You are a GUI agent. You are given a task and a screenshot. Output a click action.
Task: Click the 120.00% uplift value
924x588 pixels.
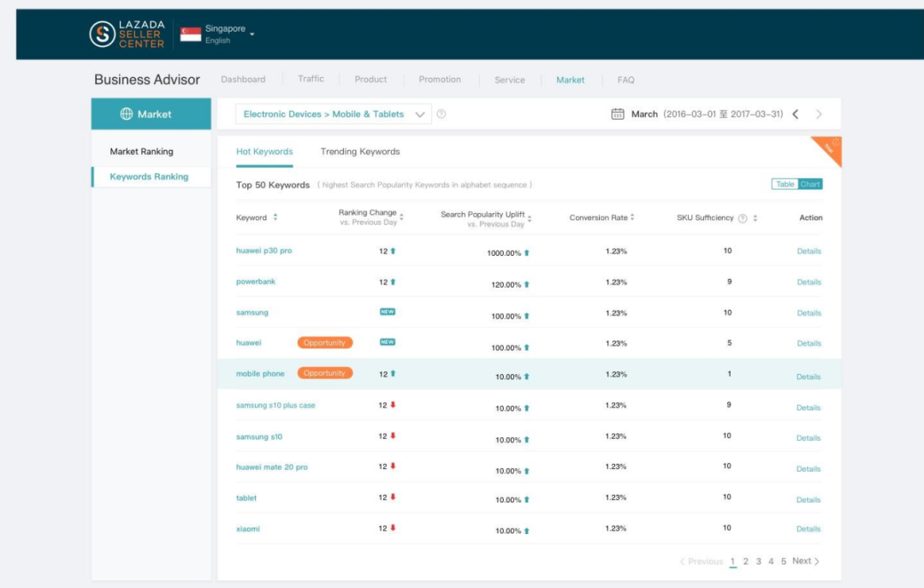coord(506,285)
